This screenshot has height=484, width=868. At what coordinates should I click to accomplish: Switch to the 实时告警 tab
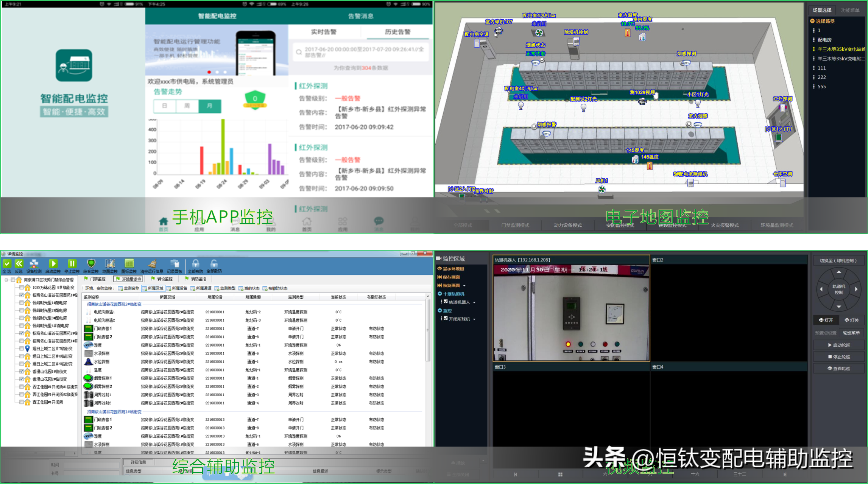(x=324, y=32)
